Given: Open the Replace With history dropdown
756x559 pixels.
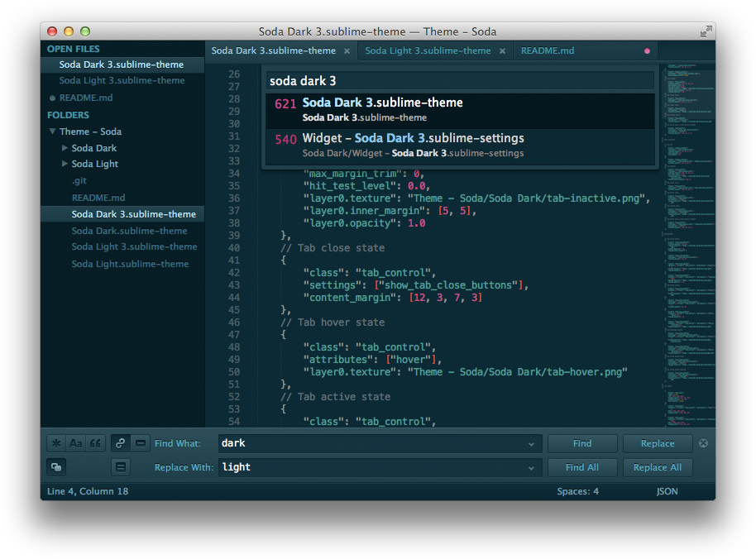Looking at the screenshot, I should tap(531, 468).
